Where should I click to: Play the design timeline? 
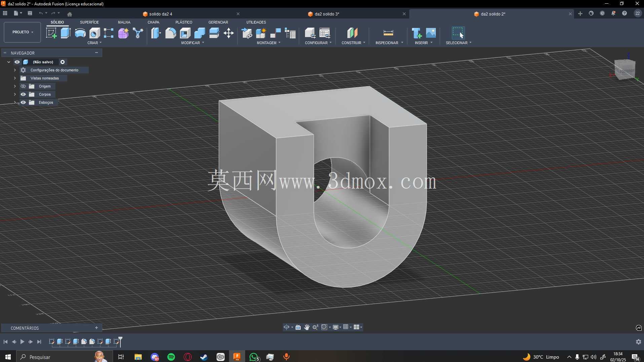22,341
